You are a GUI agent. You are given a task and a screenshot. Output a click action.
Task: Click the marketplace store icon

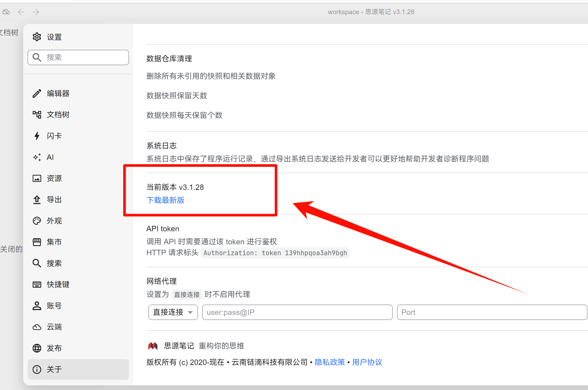coord(37,242)
